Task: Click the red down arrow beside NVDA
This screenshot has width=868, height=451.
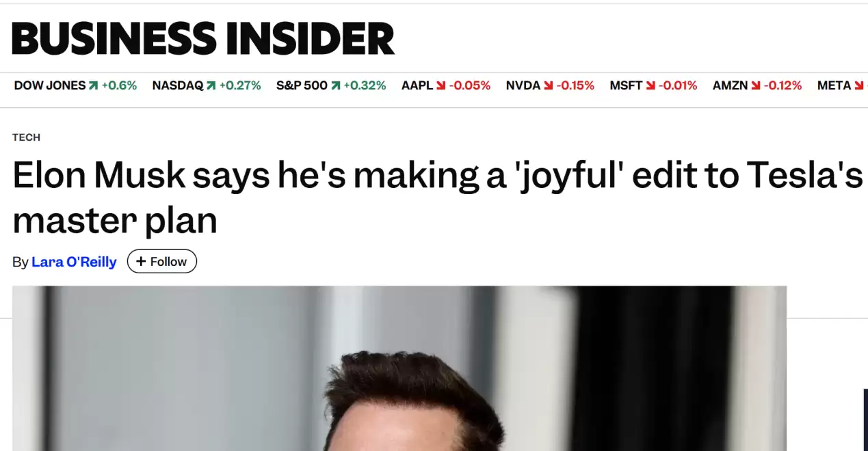Action: (x=548, y=86)
